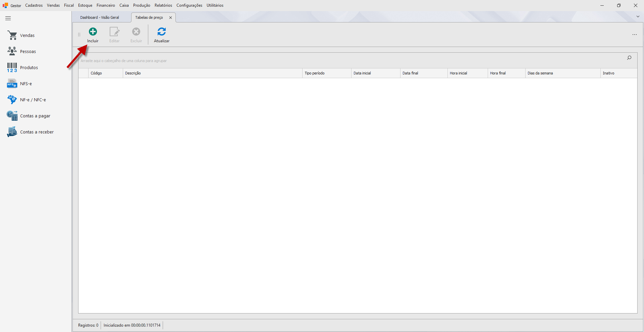Open the Fiscal menu
Image resolution: width=644 pixels, height=332 pixels.
[x=69, y=5]
